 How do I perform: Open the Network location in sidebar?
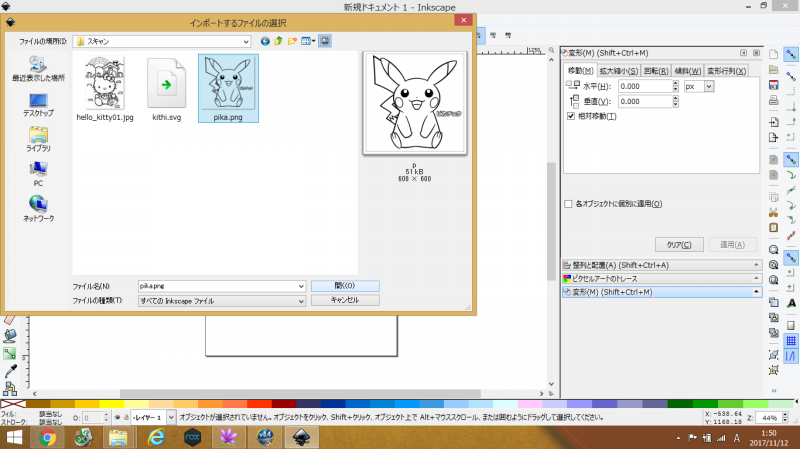tap(38, 209)
